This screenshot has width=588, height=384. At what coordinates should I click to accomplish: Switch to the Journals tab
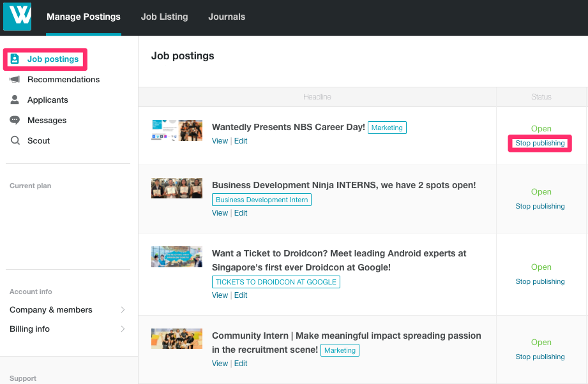(x=227, y=17)
